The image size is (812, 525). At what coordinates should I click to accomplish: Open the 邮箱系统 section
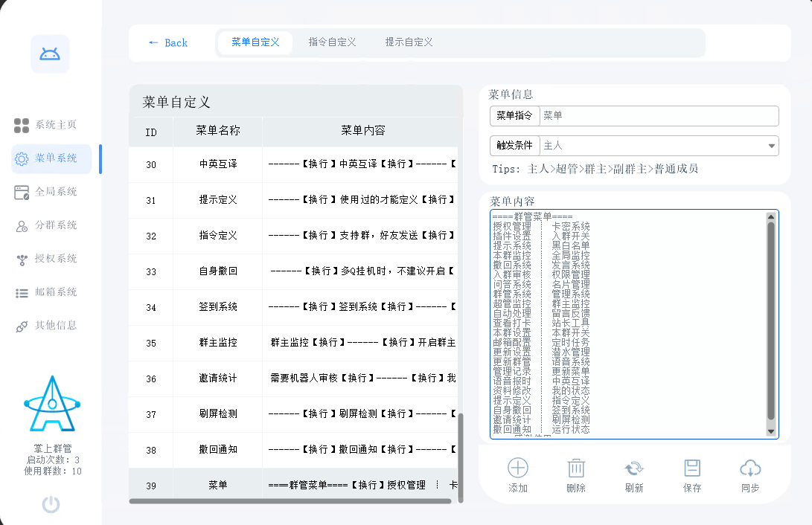[x=50, y=292]
